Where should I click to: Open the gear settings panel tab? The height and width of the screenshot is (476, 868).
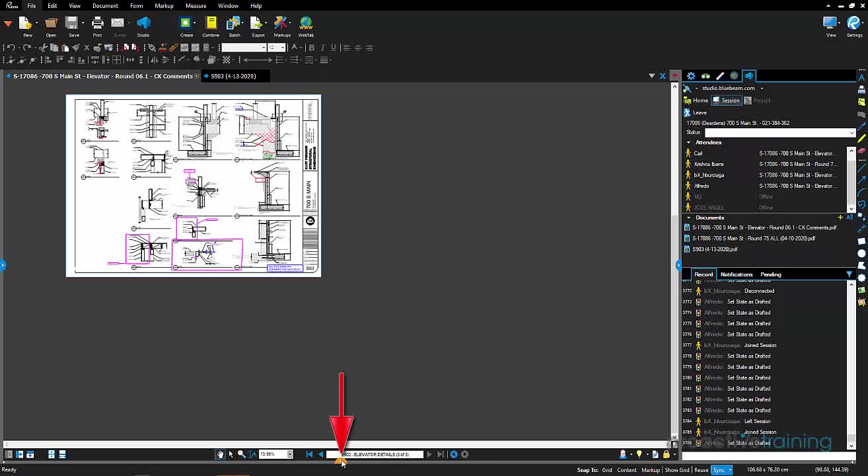pyautogui.click(x=691, y=76)
